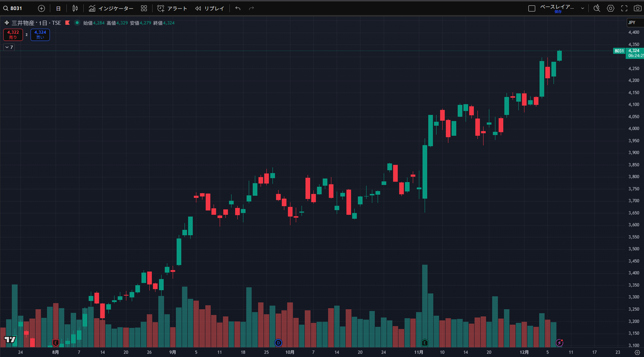
Task: Open quick search lightning magnifier icon
Action: click(x=596, y=9)
